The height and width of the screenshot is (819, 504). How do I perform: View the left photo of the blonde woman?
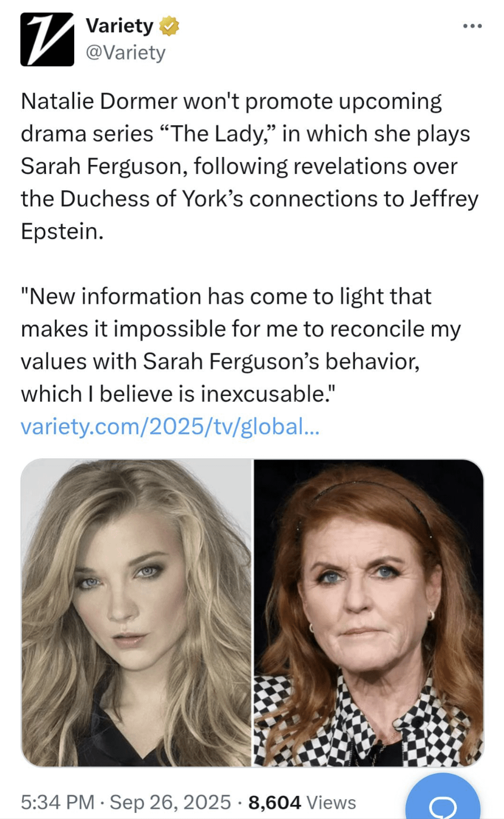136,613
